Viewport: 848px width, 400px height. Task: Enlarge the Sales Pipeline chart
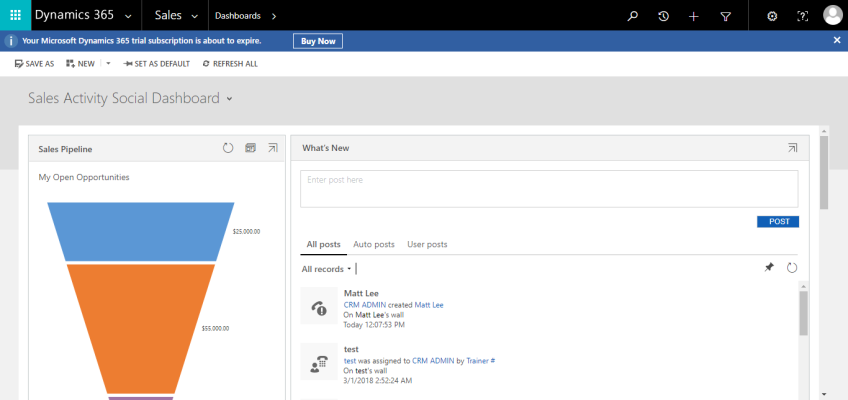pyautogui.click(x=273, y=148)
